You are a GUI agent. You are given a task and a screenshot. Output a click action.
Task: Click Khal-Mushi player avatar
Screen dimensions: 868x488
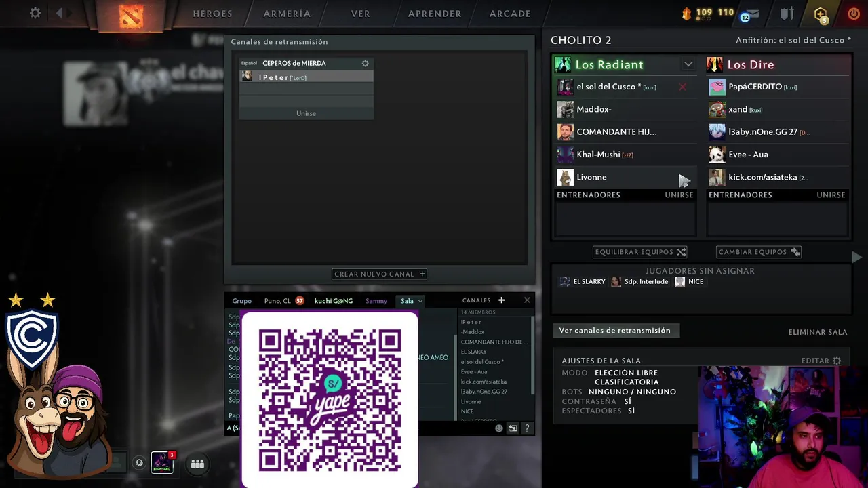(565, 155)
